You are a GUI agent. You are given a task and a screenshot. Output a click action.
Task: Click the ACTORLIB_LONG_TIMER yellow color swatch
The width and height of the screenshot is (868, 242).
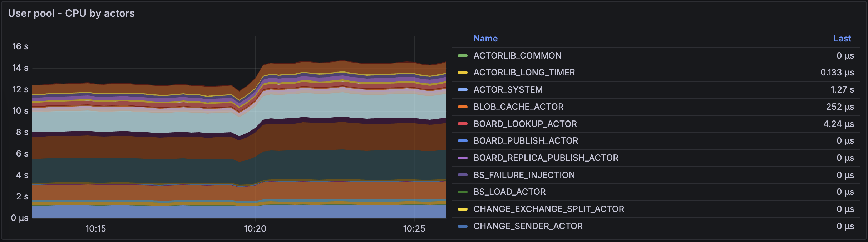[462, 73]
